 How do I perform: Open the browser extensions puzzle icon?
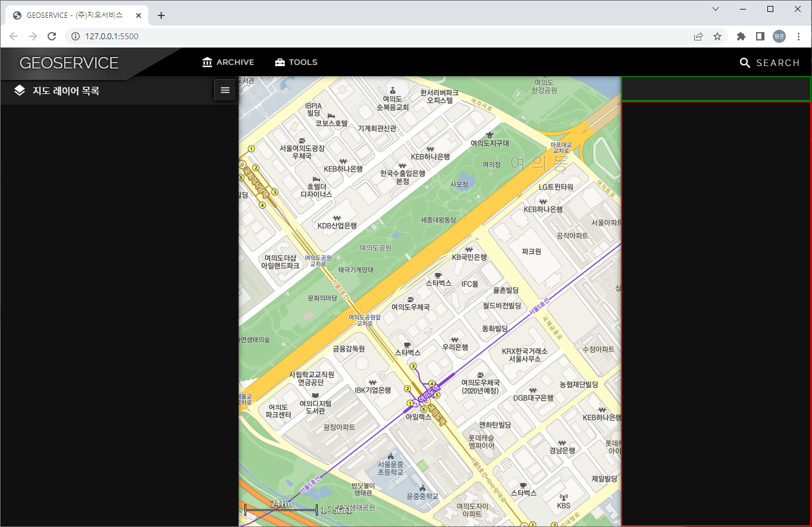pyautogui.click(x=741, y=36)
